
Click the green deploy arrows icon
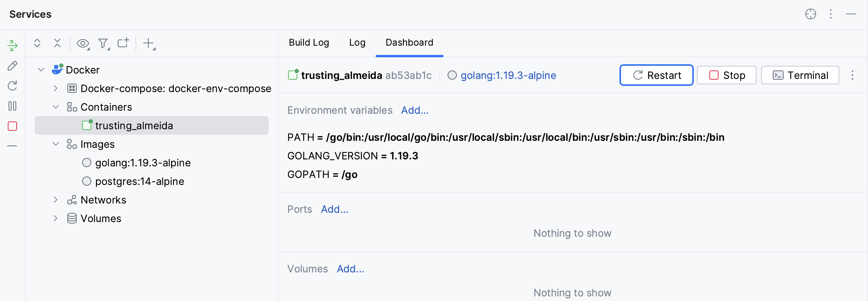[x=12, y=46]
